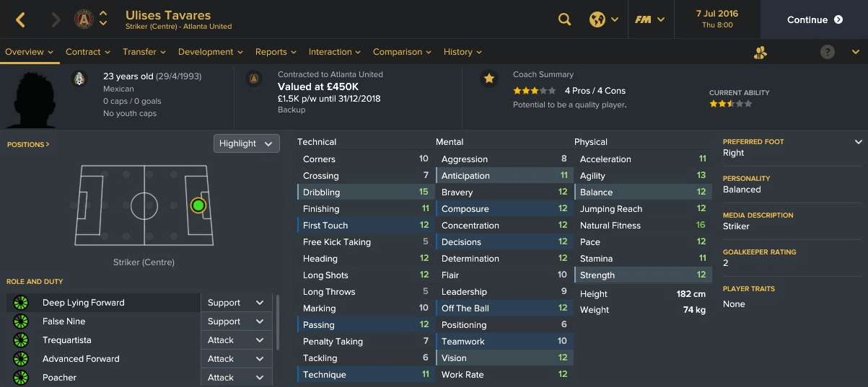Go back with the yellow arrow

[x=20, y=20]
